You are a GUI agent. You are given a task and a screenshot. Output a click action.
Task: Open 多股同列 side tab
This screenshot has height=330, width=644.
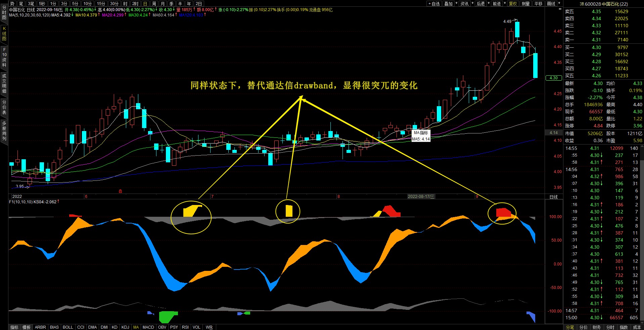coord(4,131)
